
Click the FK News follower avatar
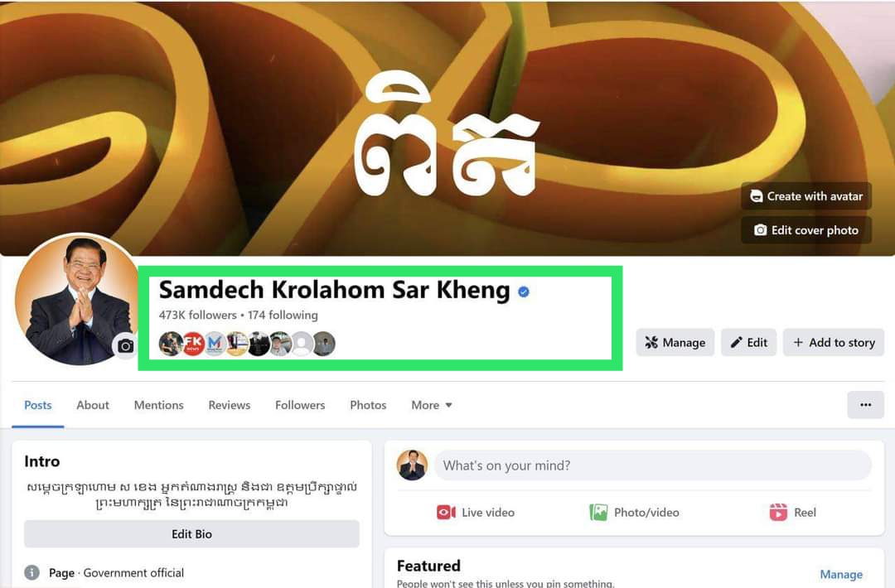click(x=193, y=344)
